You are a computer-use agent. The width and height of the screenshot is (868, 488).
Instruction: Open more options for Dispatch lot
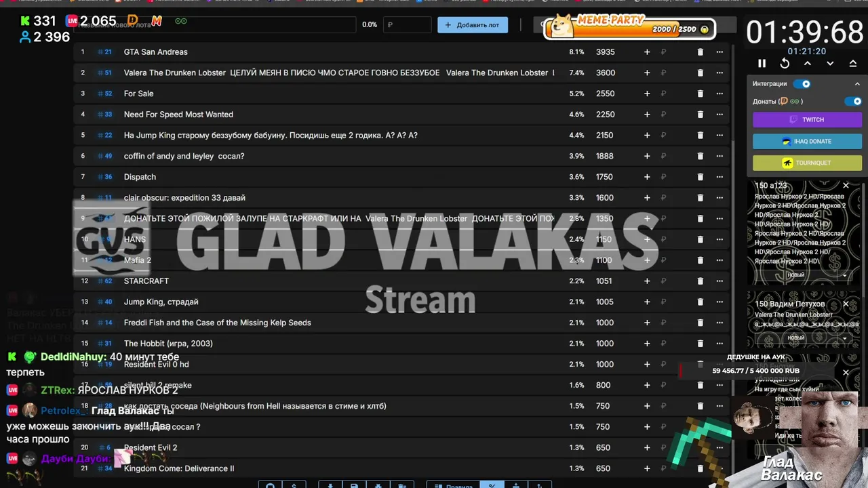(719, 177)
